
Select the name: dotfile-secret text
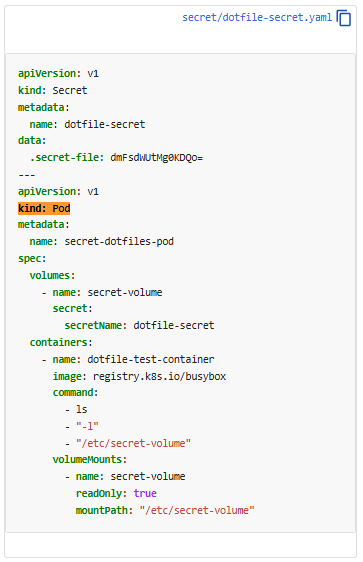[x=87, y=124]
